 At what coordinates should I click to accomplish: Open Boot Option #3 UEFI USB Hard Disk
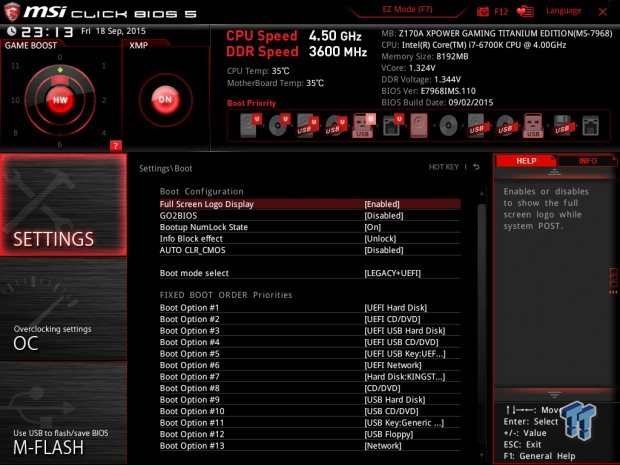(310, 331)
